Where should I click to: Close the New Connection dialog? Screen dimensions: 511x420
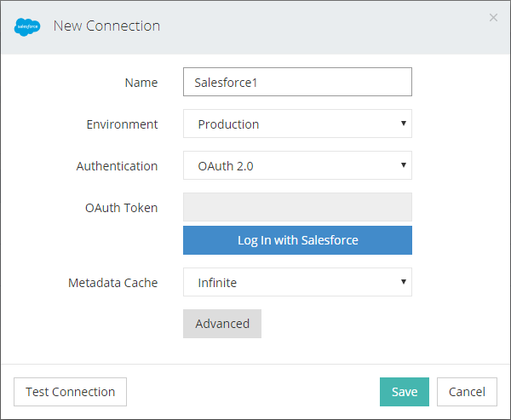pyautogui.click(x=493, y=18)
